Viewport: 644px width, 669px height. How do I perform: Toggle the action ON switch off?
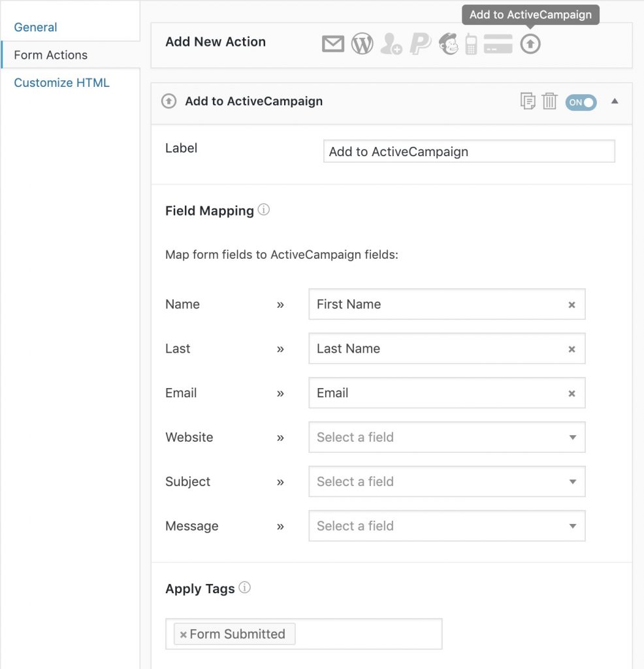click(581, 103)
